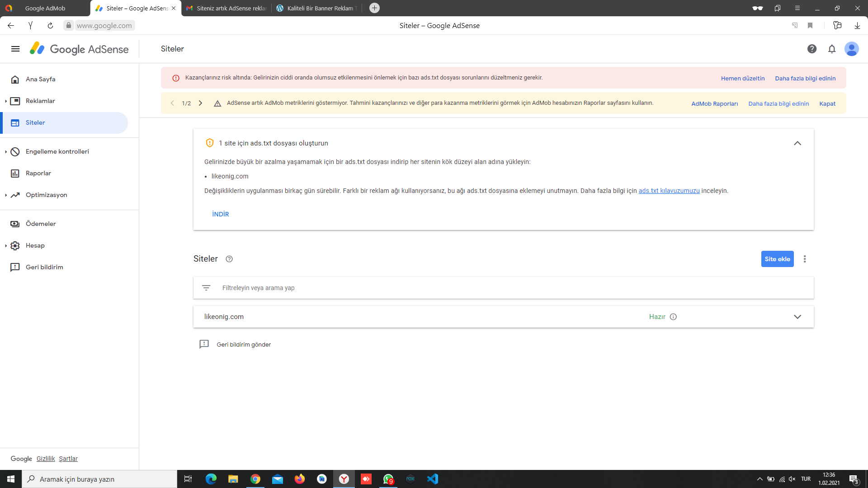Expand the likeonig.com row chevron

point(797,317)
